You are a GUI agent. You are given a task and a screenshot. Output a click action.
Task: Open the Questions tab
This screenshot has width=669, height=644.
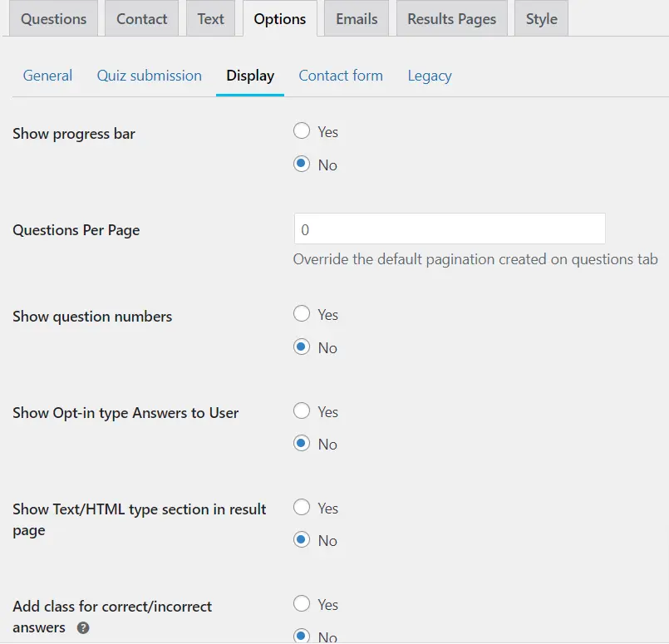(53, 19)
